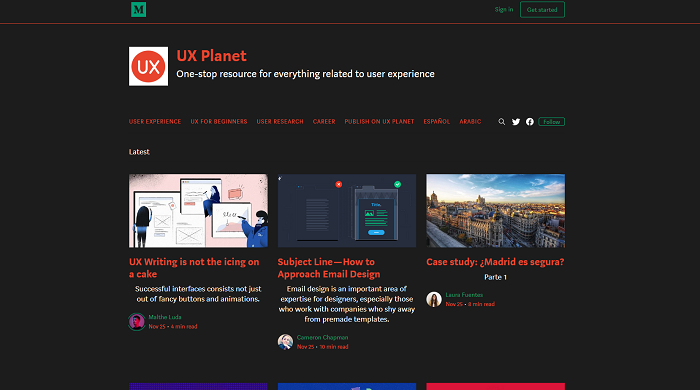Click 'Nov 25 · 4 min read' text
Viewport: 700px width, 390px height.
coord(173,327)
